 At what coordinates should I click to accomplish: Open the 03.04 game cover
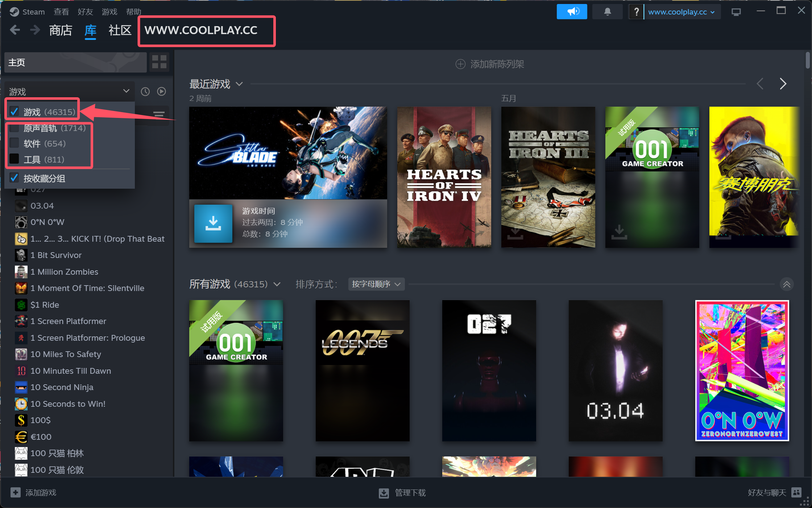click(x=616, y=370)
